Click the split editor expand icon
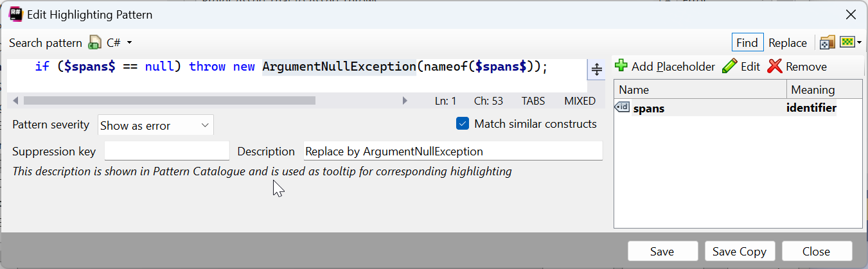 (x=596, y=69)
